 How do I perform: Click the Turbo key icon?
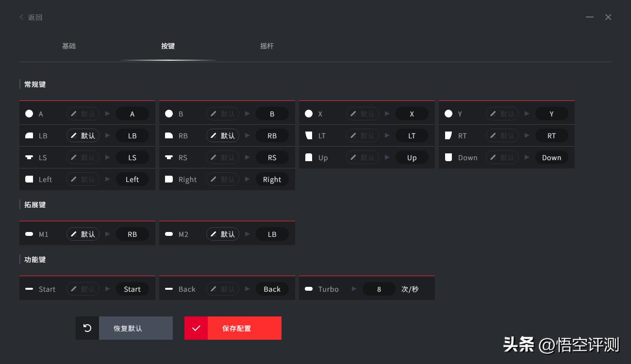click(x=309, y=289)
